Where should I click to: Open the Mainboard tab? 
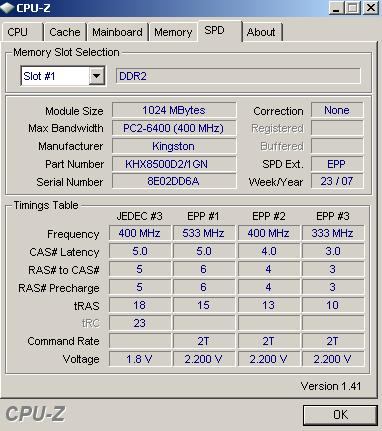click(117, 32)
